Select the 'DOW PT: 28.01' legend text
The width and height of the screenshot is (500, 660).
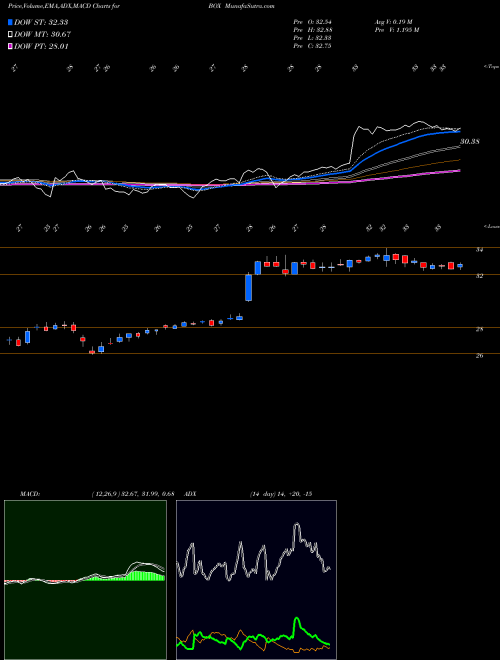click(41, 47)
